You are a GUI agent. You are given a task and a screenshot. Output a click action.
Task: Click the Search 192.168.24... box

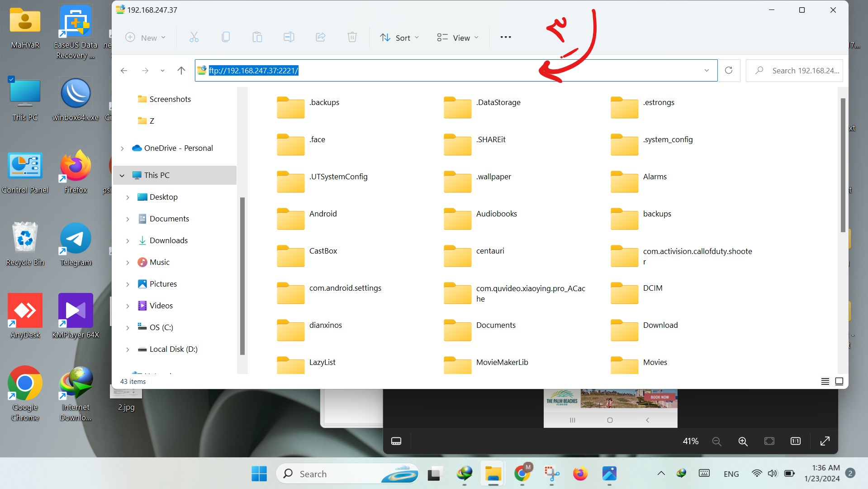point(794,71)
